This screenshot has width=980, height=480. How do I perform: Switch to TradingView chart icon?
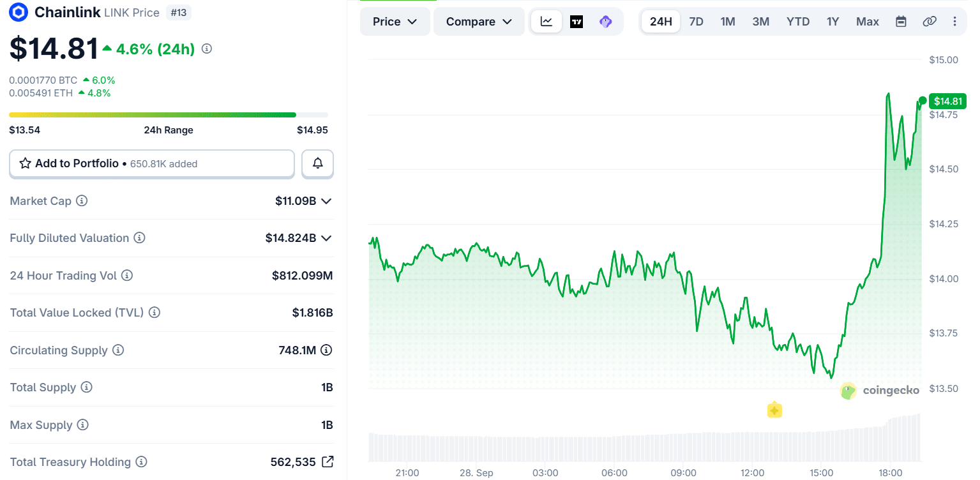tap(577, 21)
